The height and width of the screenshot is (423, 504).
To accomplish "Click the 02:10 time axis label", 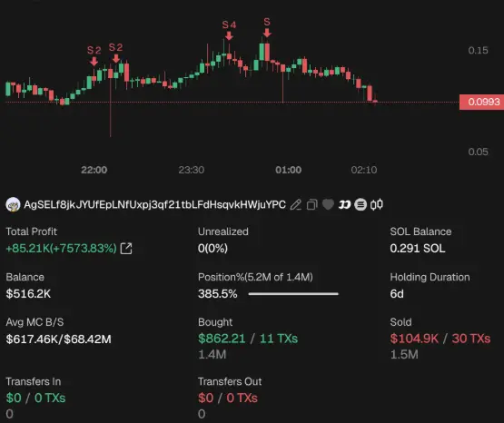I will 364,170.
